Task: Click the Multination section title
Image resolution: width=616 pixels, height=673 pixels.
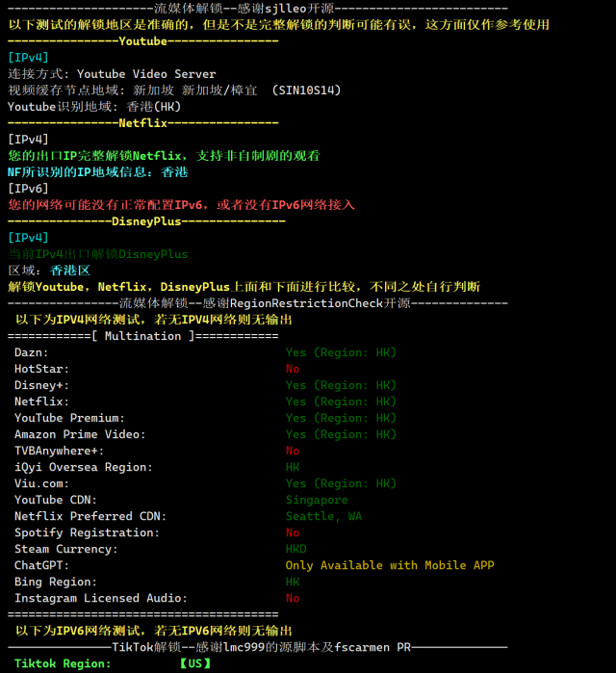Action: 142,336
